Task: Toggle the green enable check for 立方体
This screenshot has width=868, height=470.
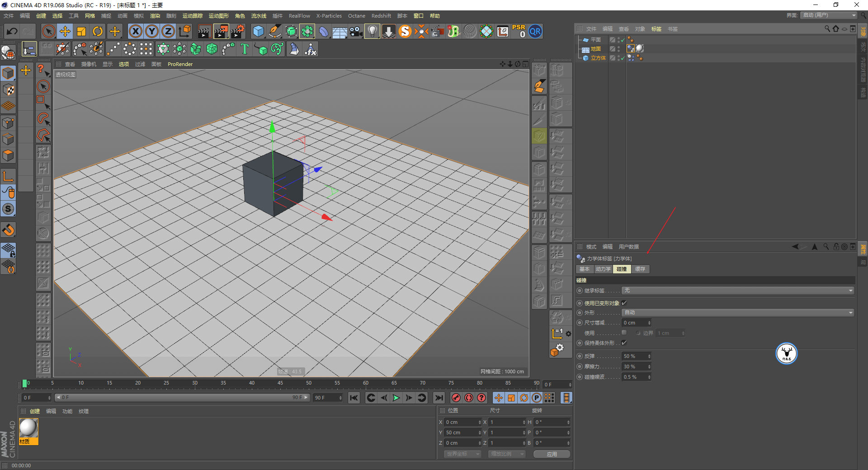Action: click(x=623, y=58)
